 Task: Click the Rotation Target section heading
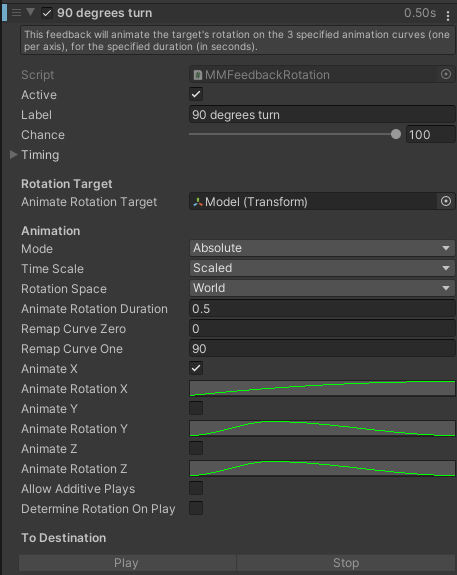(66, 184)
